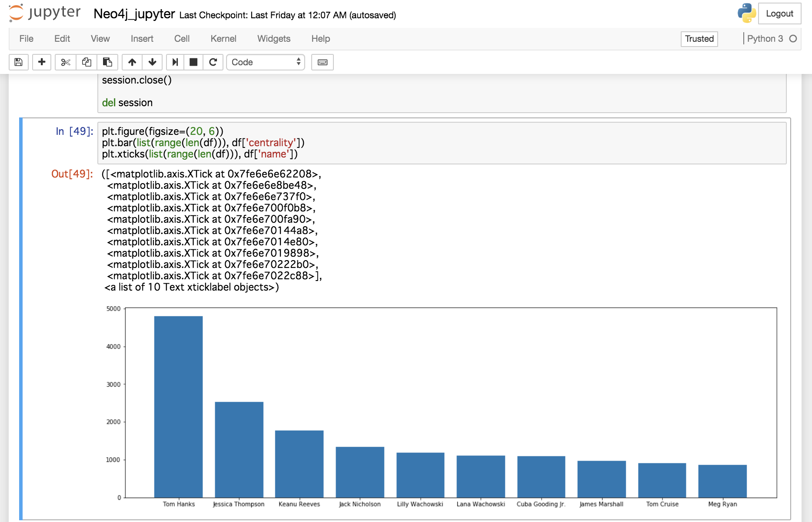Move the selected cell up
Image resolution: width=812 pixels, height=522 pixels.
pyautogui.click(x=132, y=62)
